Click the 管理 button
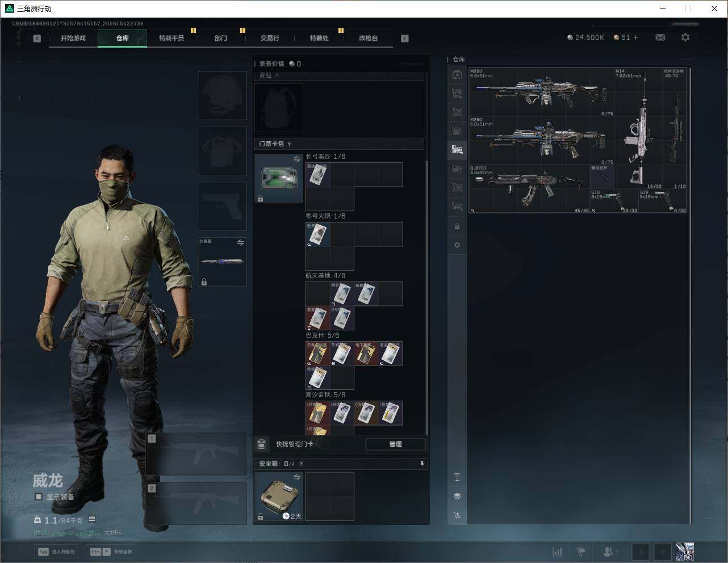Screen dimensions: 728x563 [x=395, y=444]
